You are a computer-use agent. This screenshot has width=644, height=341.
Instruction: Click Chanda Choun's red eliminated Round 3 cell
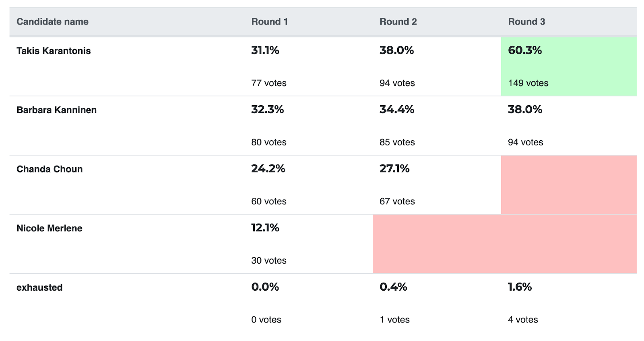pyautogui.click(x=568, y=185)
